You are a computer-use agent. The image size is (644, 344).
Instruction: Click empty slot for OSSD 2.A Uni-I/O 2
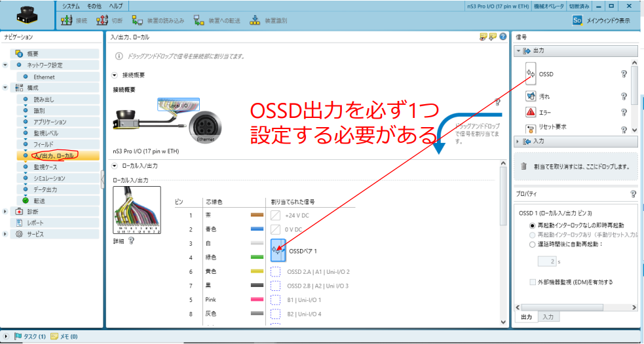(276, 272)
